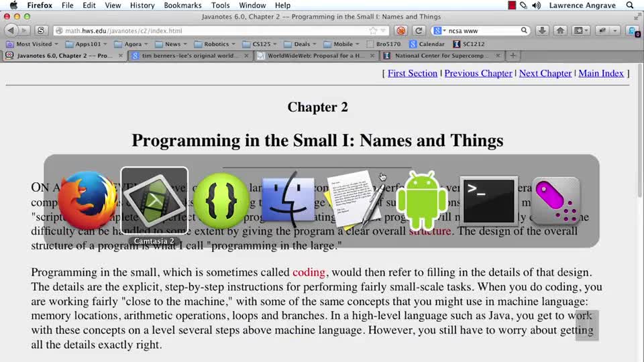Image resolution: width=644 pixels, height=362 pixels.
Task: Open Spotlight search in the menu bar
Action: 630,5
